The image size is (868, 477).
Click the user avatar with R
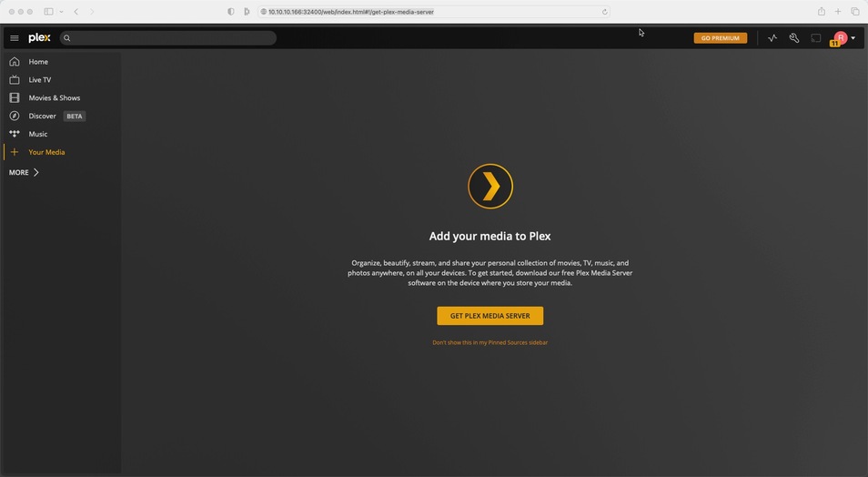(x=841, y=37)
